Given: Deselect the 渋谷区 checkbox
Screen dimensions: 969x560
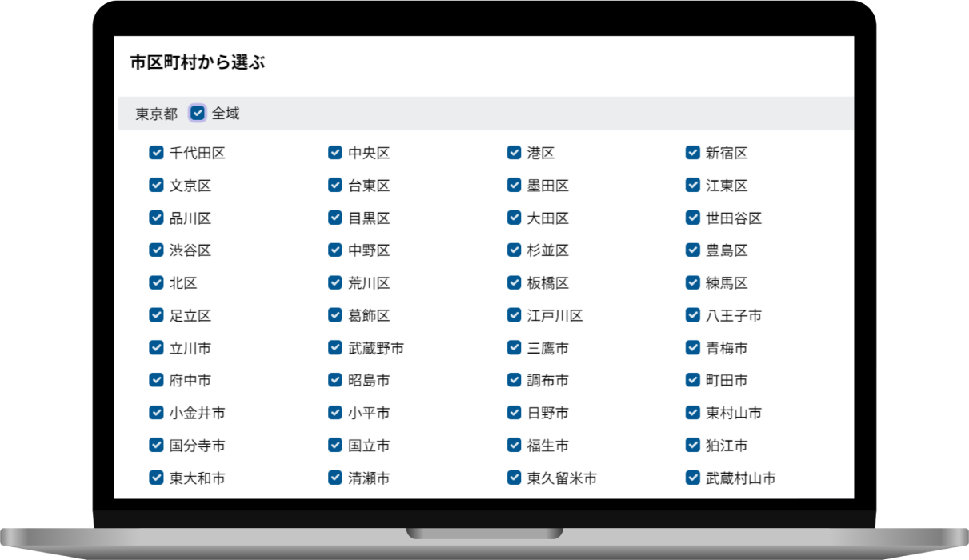Looking at the screenshot, I should click(157, 250).
